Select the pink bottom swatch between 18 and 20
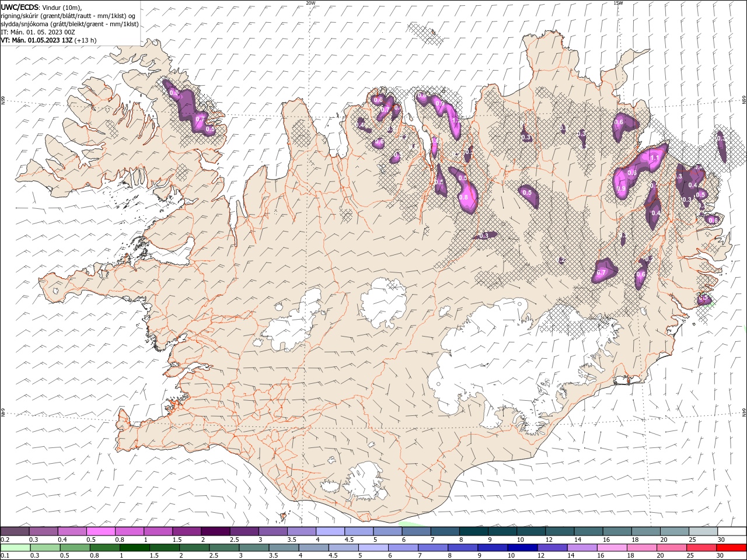Viewport: 747px width, 560px height. (641, 548)
